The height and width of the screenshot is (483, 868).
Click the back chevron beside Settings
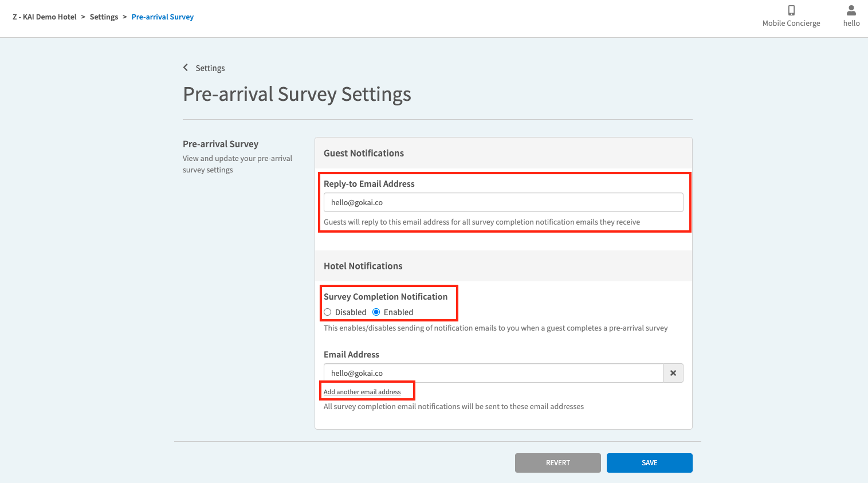click(186, 68)
